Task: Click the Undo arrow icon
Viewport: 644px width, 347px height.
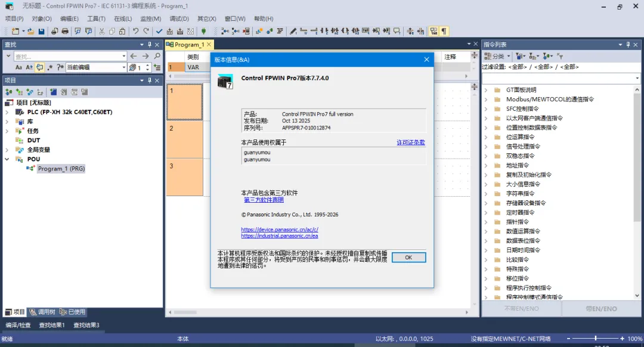Action: point(135,31)
